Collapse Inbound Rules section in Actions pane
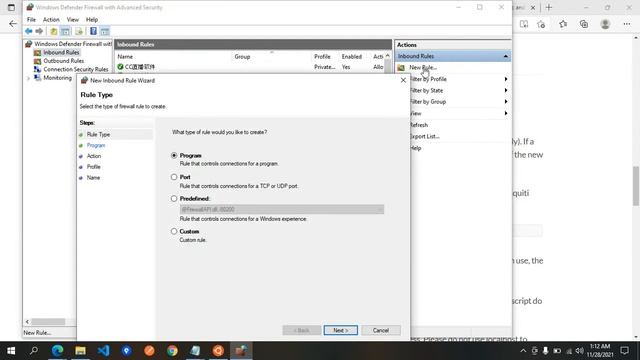This screenshot has height=360, width=640. click(506, 56)
